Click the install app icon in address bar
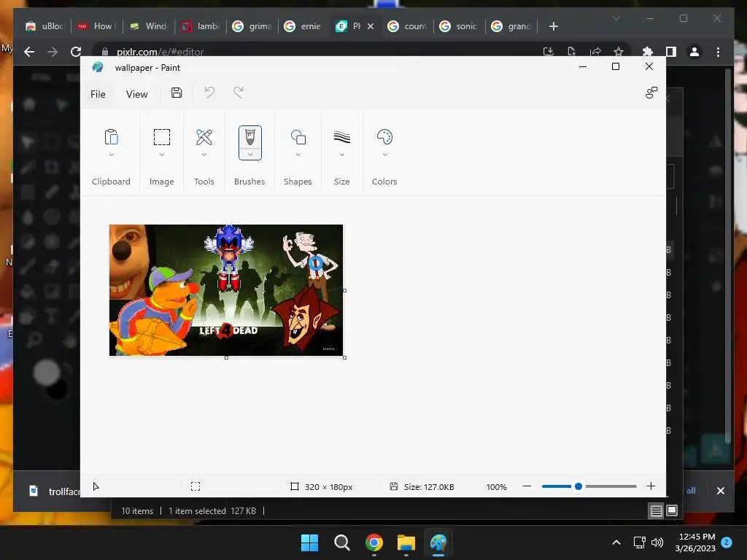Viewport: 747px width, 560px height. point(549,52)
